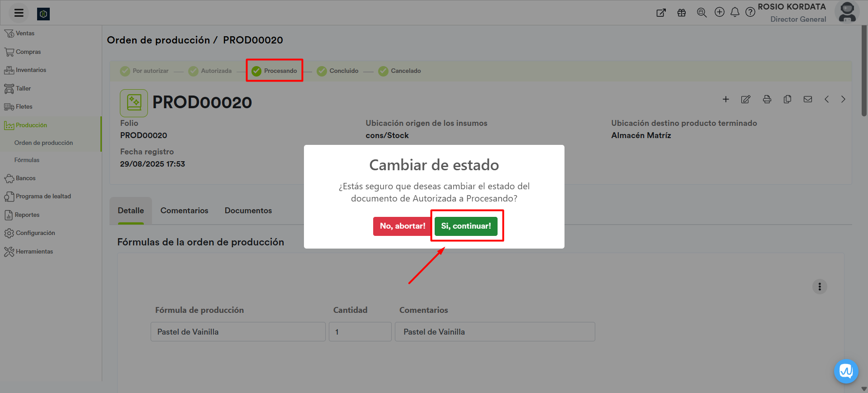This screenshot has width=868, height=393.
Task: Add a new order with plus icon
Action: (726, 100)
